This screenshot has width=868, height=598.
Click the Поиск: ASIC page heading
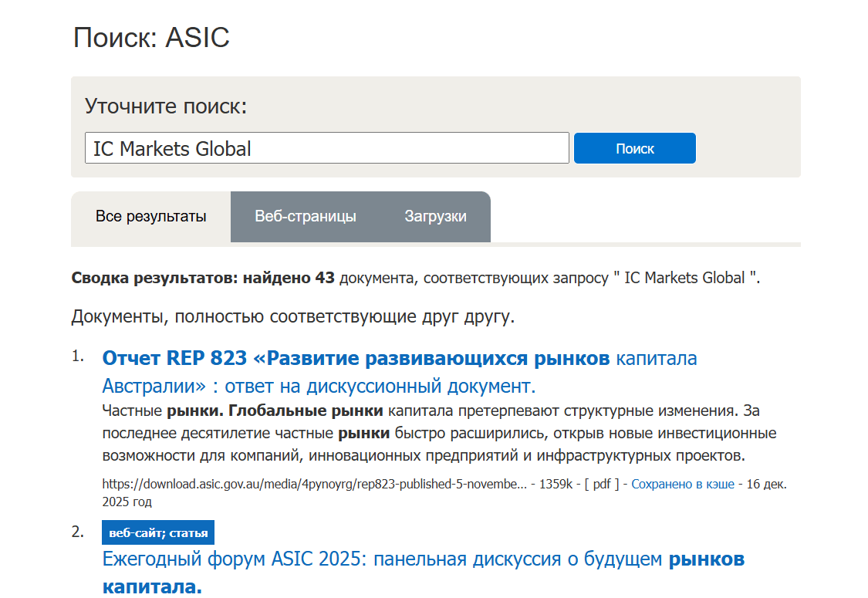click(x=151, y=38)
